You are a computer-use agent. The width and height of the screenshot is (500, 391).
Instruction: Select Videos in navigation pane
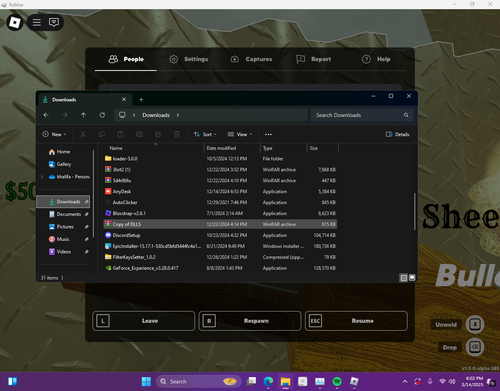(x=60, y=252)
